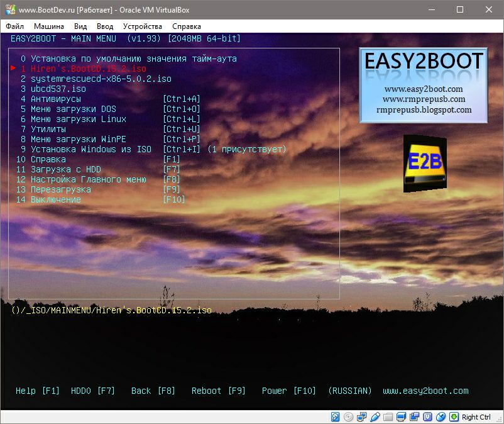504x424 pixels.
Task: Click the [Ctrl+U] shortcut label
Action: 182,129
